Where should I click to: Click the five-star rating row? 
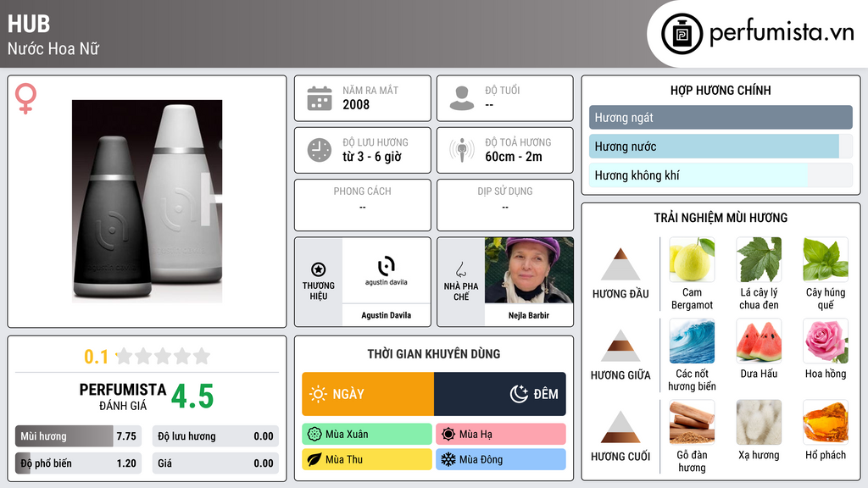coord(163,357)
